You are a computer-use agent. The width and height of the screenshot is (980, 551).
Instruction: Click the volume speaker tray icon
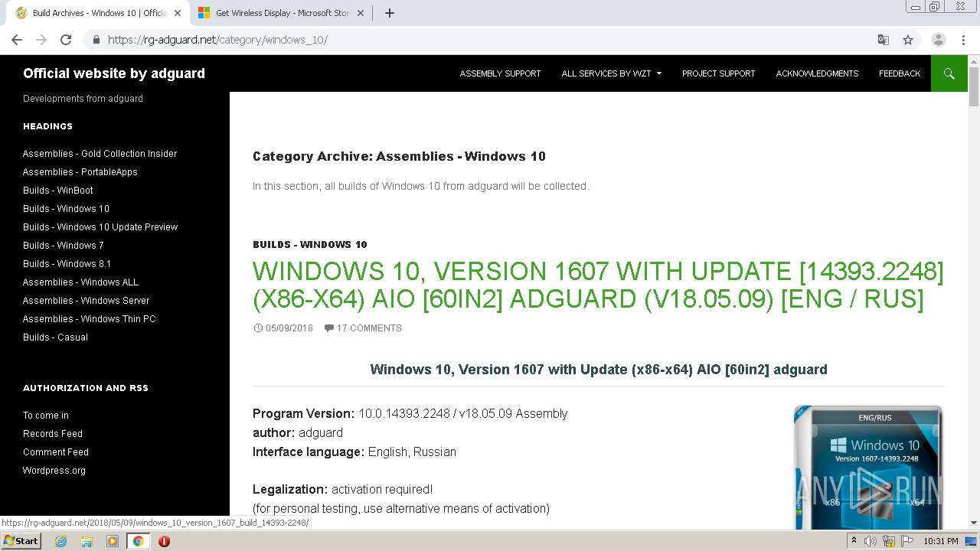pos(871,541)
